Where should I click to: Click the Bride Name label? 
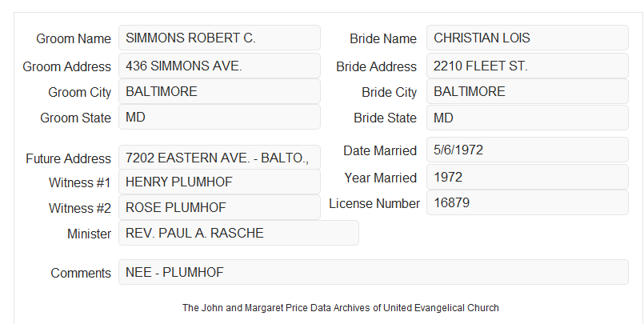click(383, 38)
